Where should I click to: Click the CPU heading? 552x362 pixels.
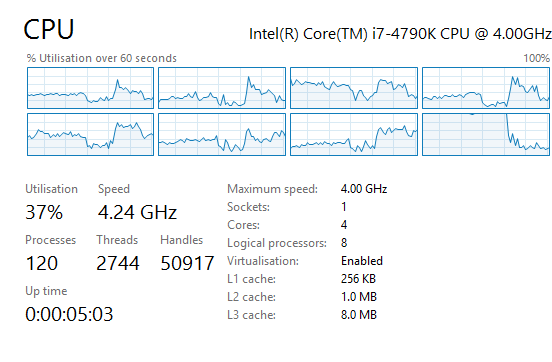(49, 30)
